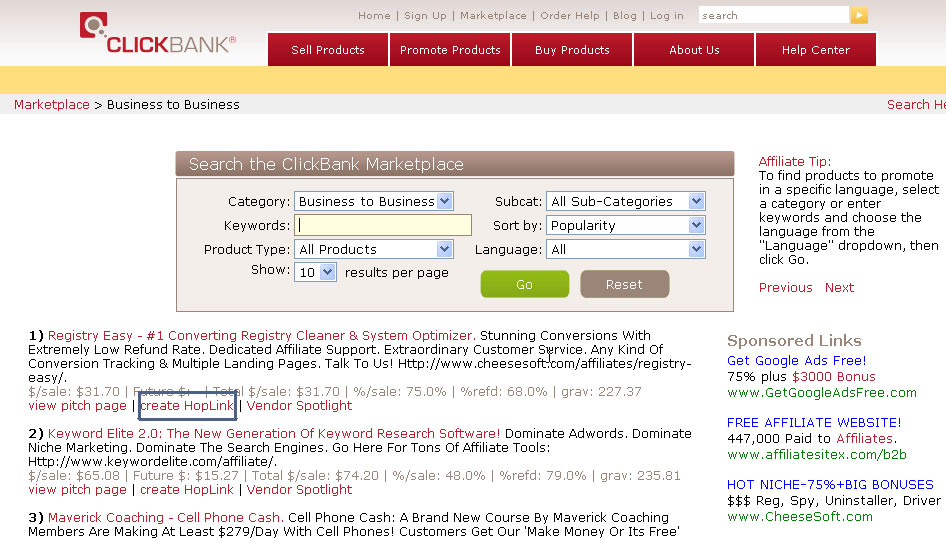Click the Keywords input field

(383, 226)
